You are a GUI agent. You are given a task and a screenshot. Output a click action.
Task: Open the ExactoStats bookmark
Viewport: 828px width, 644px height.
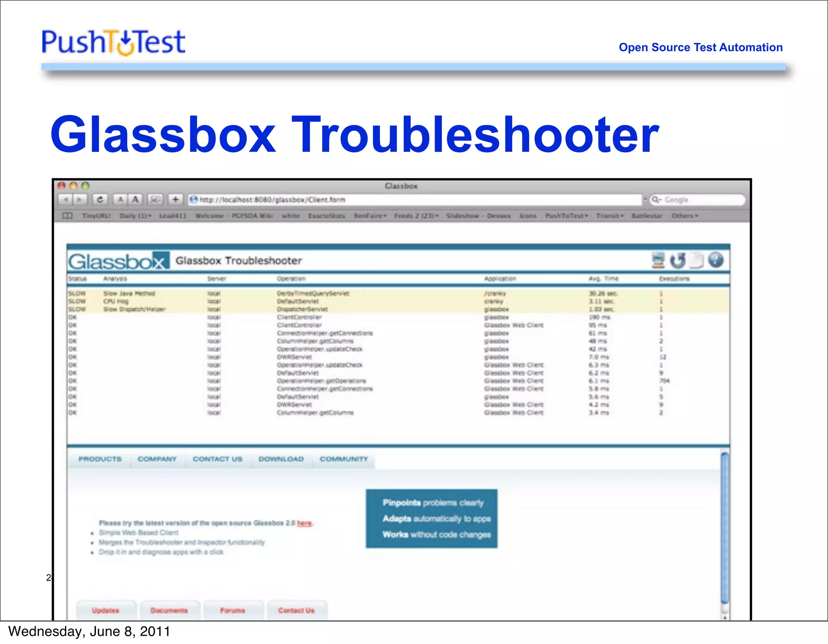(327, 216)
